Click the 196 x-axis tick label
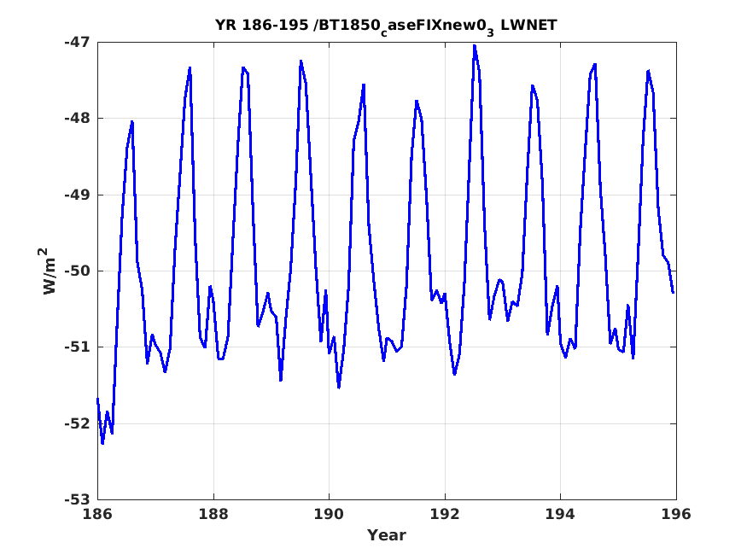747x560 pixels. pos(676,514)
